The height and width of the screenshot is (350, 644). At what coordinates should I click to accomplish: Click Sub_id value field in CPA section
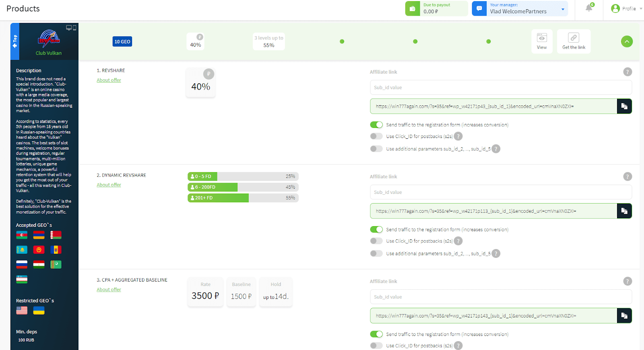[501, 297]
